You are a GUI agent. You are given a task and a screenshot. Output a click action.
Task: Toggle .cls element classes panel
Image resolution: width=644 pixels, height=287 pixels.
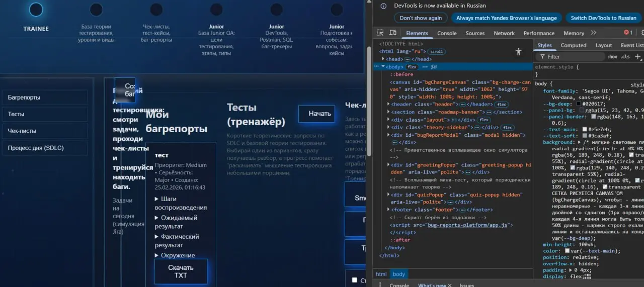tap(625, 57)
